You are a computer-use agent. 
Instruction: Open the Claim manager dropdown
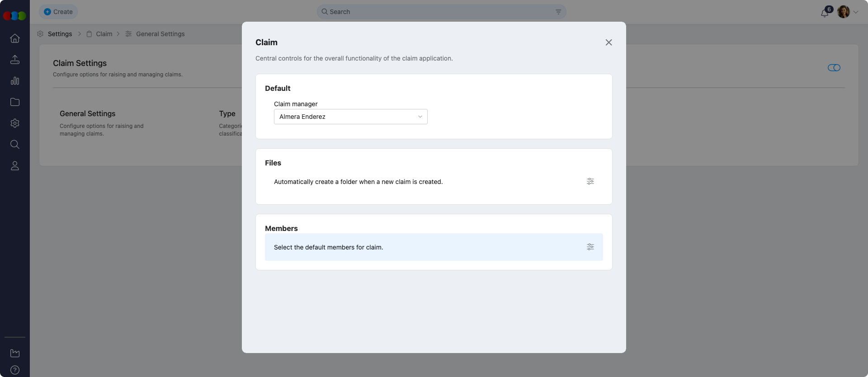pos(350,117)
